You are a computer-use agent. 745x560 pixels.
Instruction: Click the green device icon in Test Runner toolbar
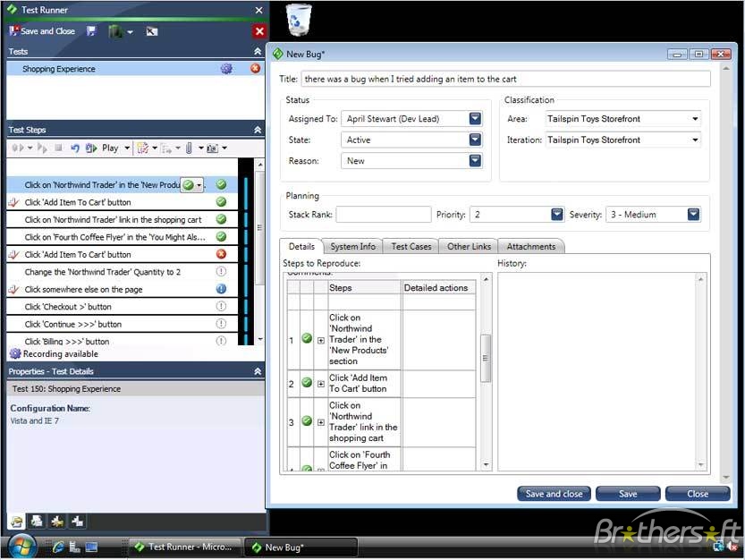pos(116,32)
